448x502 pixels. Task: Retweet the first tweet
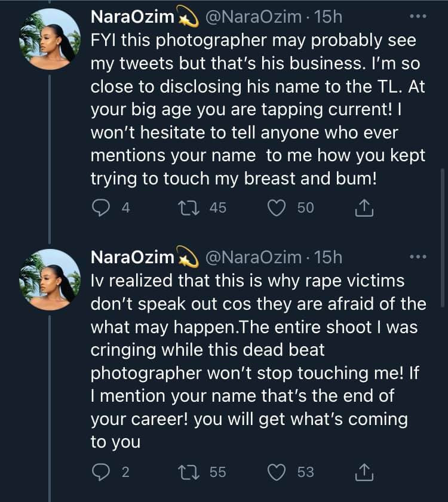(x=186, y=208)
